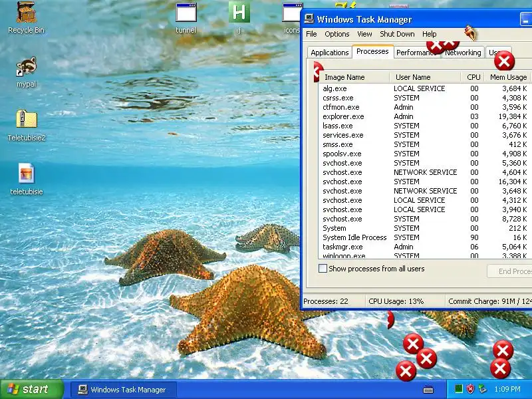
Task: Open the Recycle Bin desktop icon
Action: (26, 18)
